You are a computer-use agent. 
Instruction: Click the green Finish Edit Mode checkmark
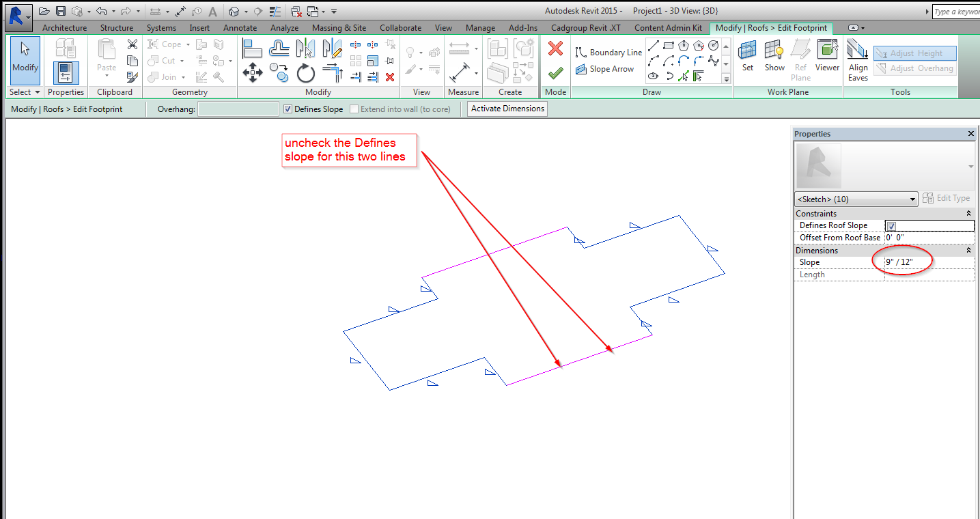coord(556,72)
